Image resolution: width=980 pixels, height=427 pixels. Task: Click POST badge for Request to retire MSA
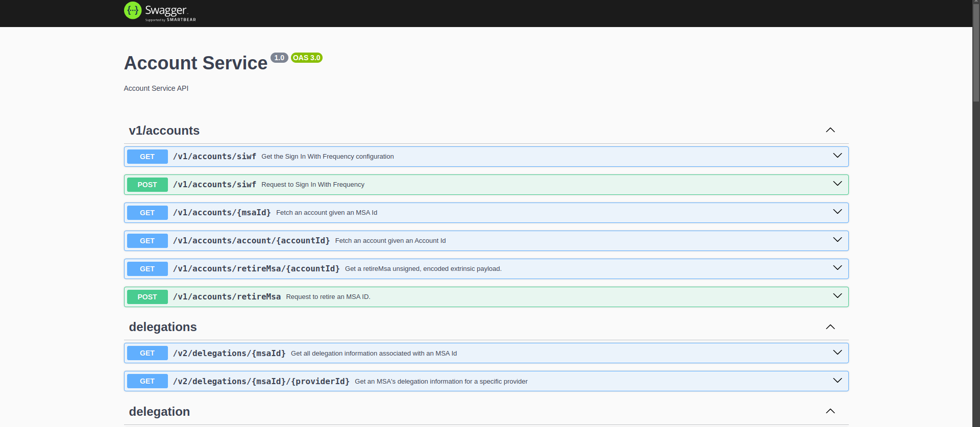pos(148,297)
